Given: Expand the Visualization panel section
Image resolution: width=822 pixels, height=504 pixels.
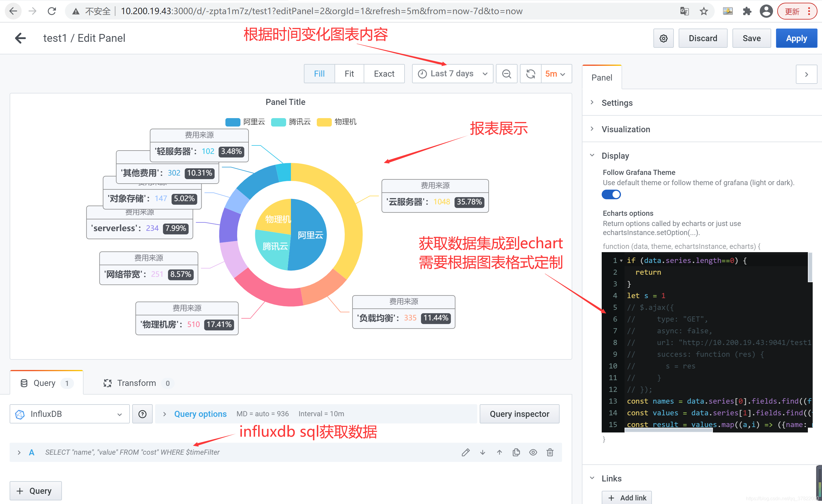Looking at the screenshot, I should pos(625,129).
